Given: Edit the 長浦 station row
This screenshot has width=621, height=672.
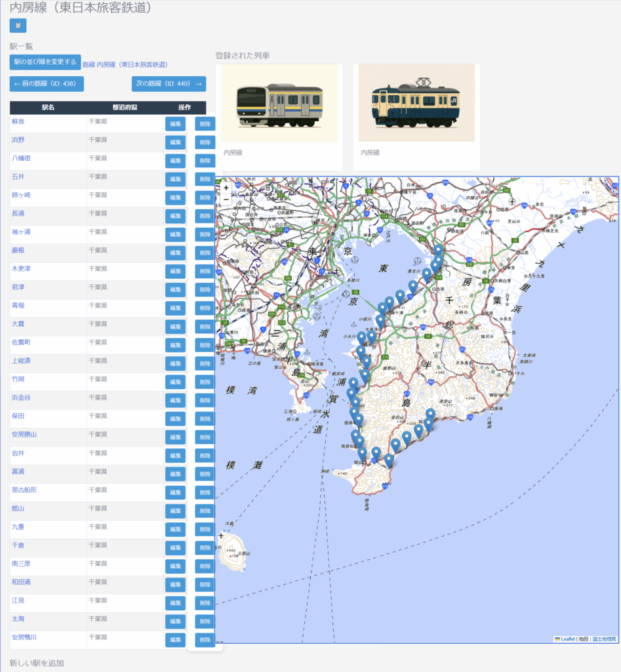Looking at the screenshot, I should click(176, 216).
